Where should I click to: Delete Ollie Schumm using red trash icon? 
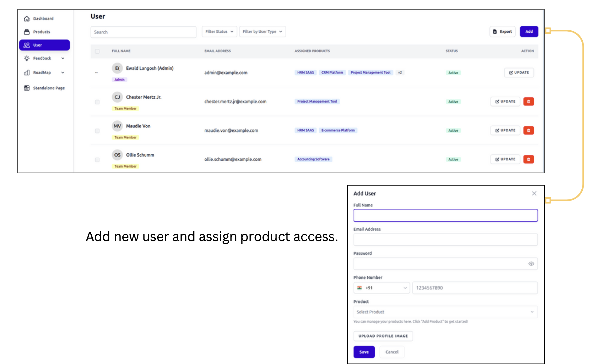[528, 159]
